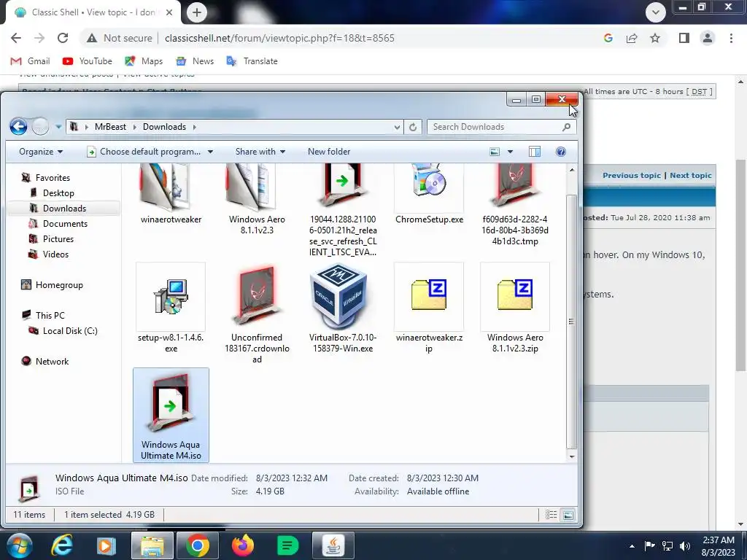Image resolution: width=747 pixels, height=560 pixels.
Task: Open Translate bookmark
Action: point(252,61)
